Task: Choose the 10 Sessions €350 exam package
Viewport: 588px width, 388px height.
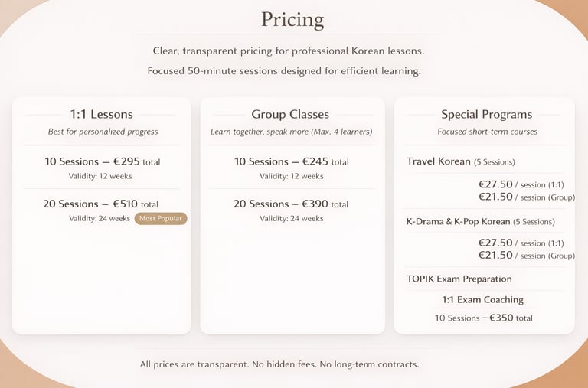Action: click(483, 318)
